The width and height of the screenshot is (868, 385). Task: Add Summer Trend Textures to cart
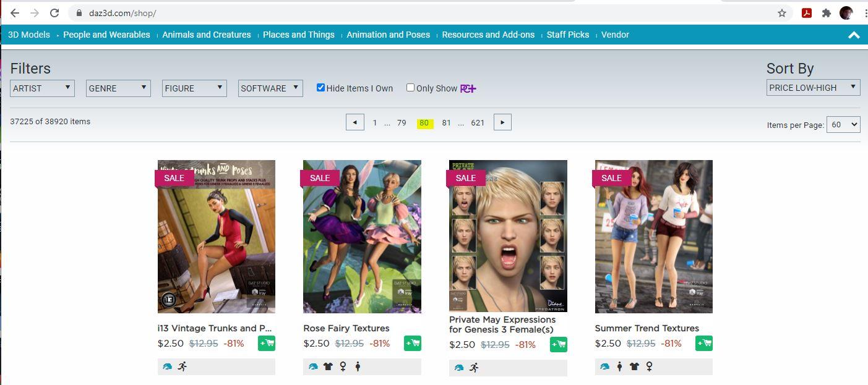(704, 343)
